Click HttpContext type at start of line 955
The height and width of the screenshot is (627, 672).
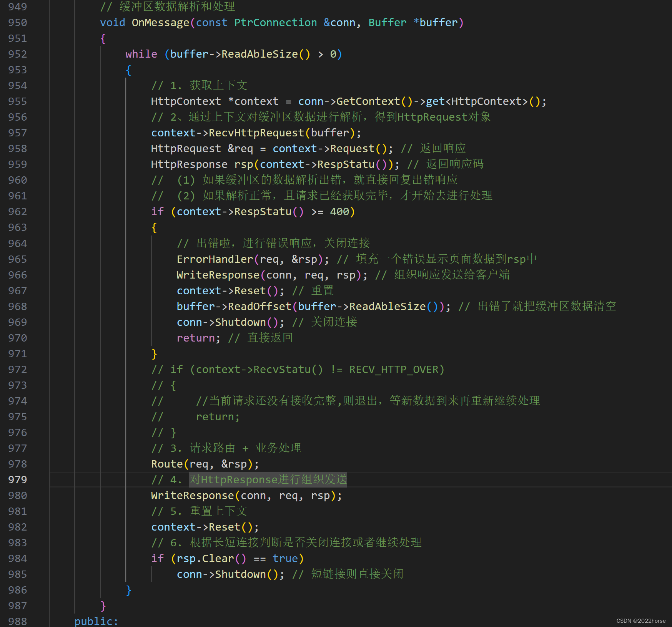pyautogui.click(x=186, y=101)
